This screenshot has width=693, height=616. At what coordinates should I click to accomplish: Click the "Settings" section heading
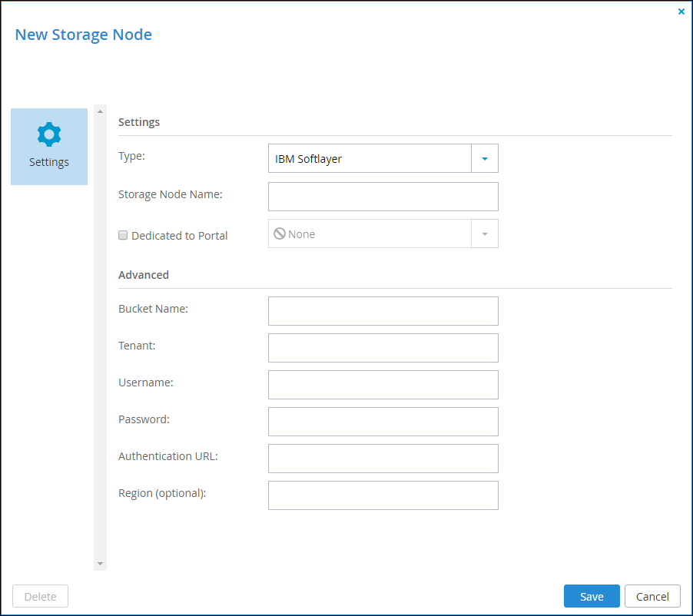coord(139,122)
